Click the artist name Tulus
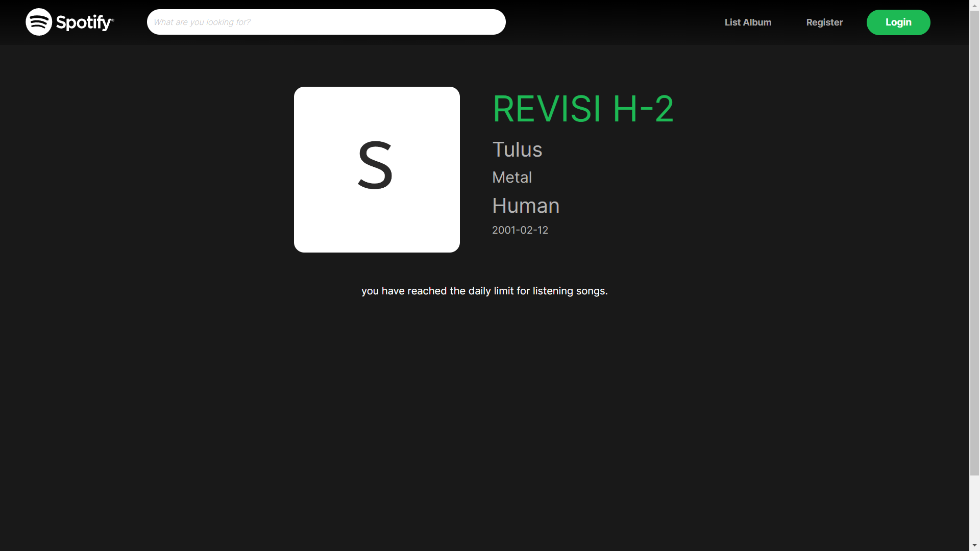980x551 pixels. pos(517,150)
